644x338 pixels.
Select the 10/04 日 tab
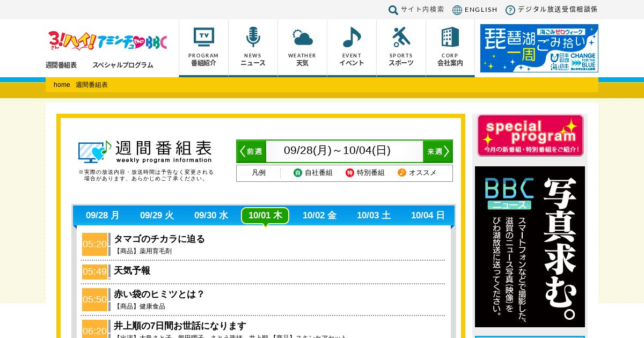(x=428, y=216)
